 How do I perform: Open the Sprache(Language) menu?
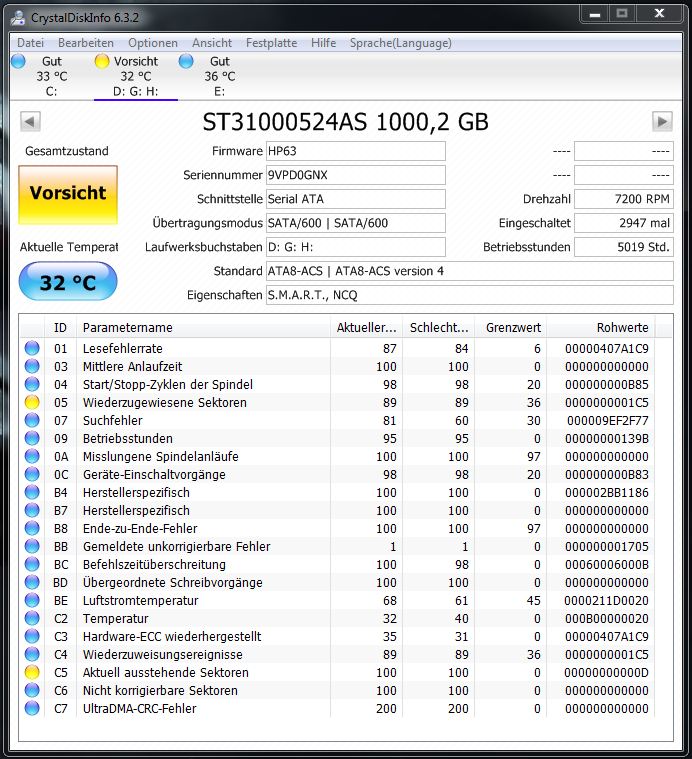(x=401, y=43)
